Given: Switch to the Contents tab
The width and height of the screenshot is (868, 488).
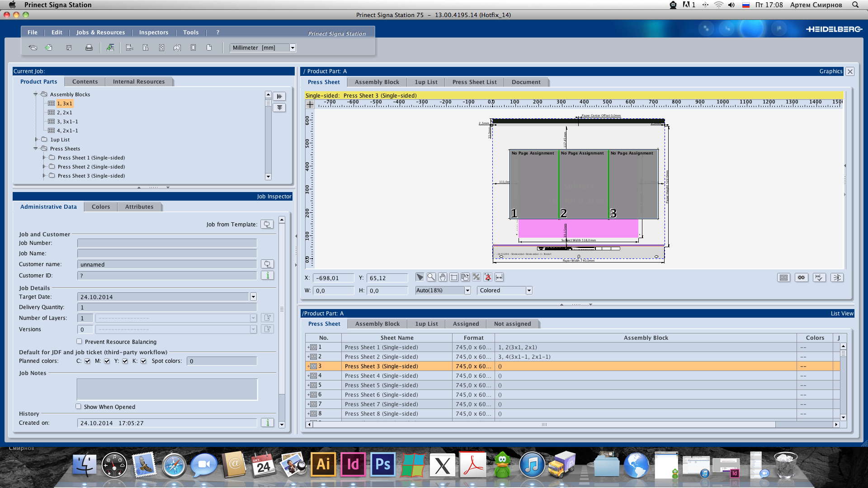Looking at the screenshot, I should coord(85,82).
